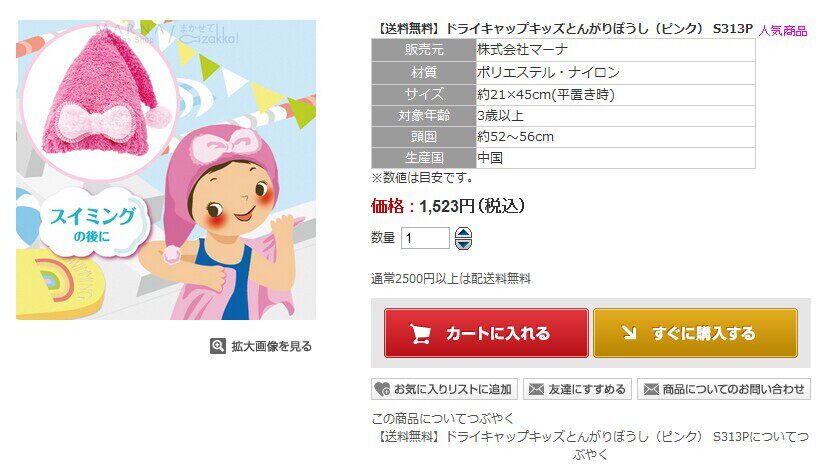Image resolution: width=827 pixels, height=466 pixels.
Task: Click the tweet link about S313P
Action: pyautogui.click(x=590, y=445)
